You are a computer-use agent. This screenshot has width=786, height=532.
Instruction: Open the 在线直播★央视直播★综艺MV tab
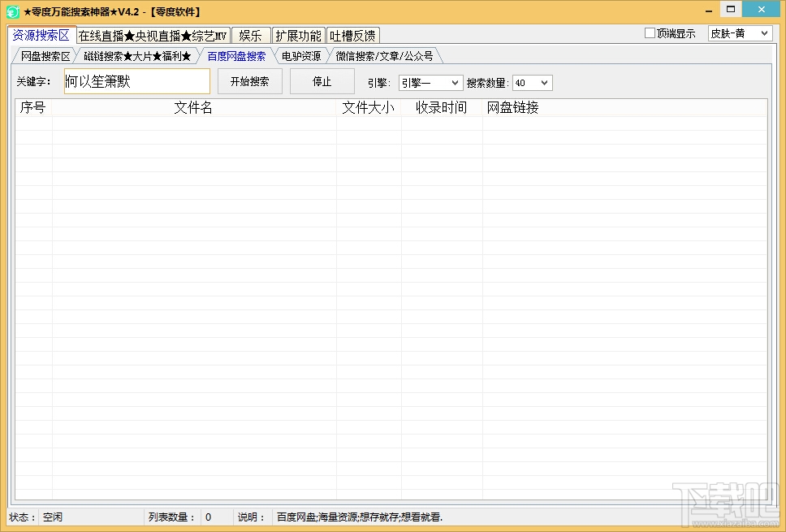coord(153,36)
